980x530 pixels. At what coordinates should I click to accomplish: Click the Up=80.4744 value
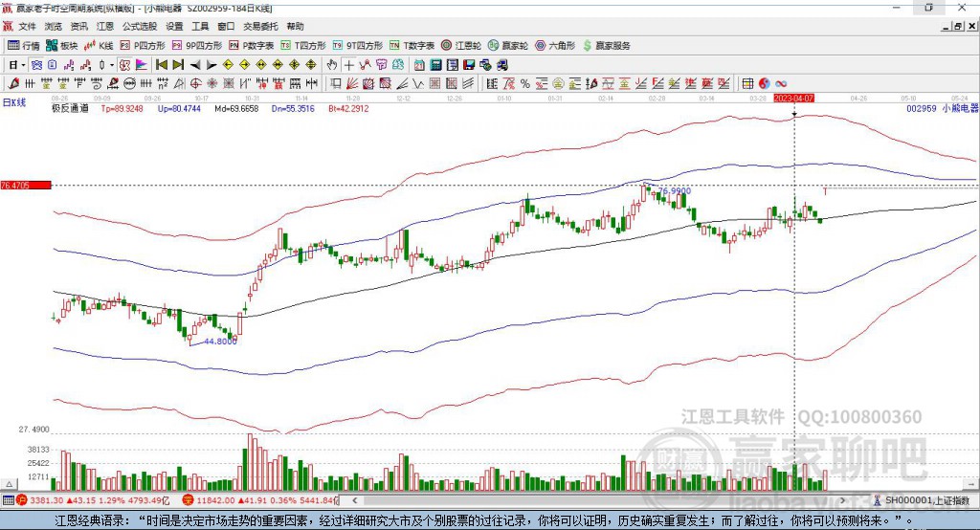(x=179, y=108)
